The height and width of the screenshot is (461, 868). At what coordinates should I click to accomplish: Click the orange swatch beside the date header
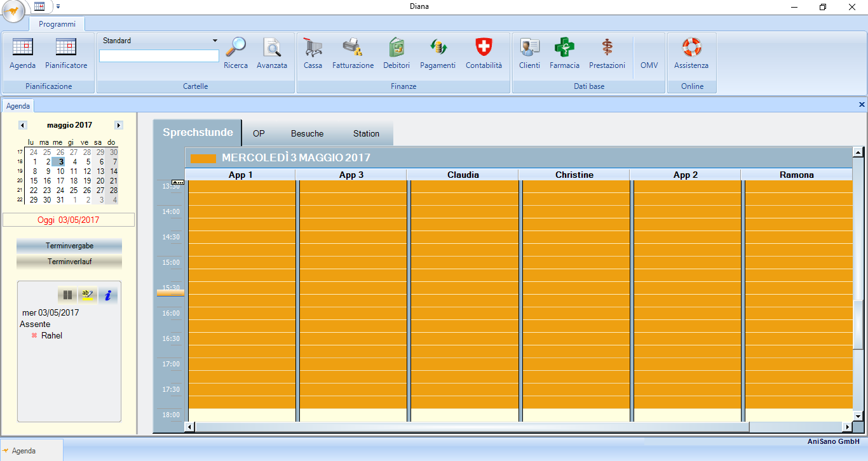[203, 158]
